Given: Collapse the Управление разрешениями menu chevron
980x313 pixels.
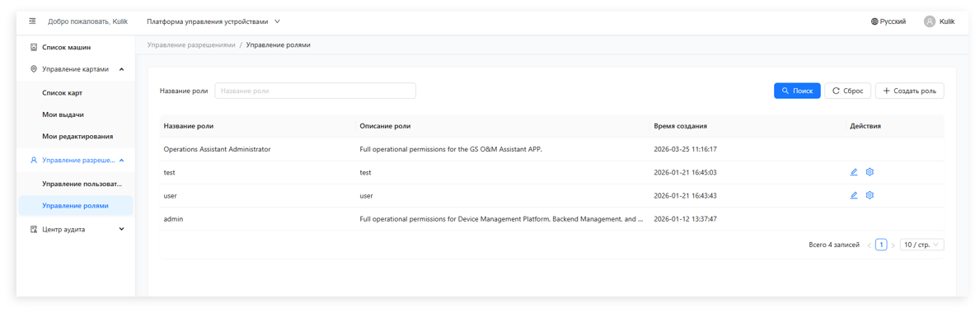Looking at the screenshot, I should (x=121, y=161).
